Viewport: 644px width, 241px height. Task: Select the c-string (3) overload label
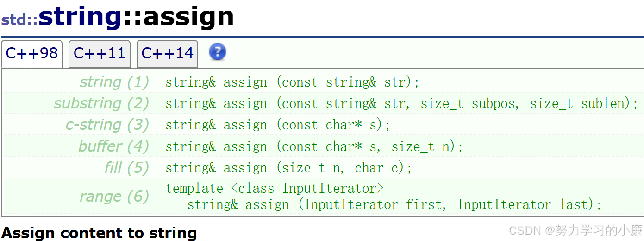point(107,125)
